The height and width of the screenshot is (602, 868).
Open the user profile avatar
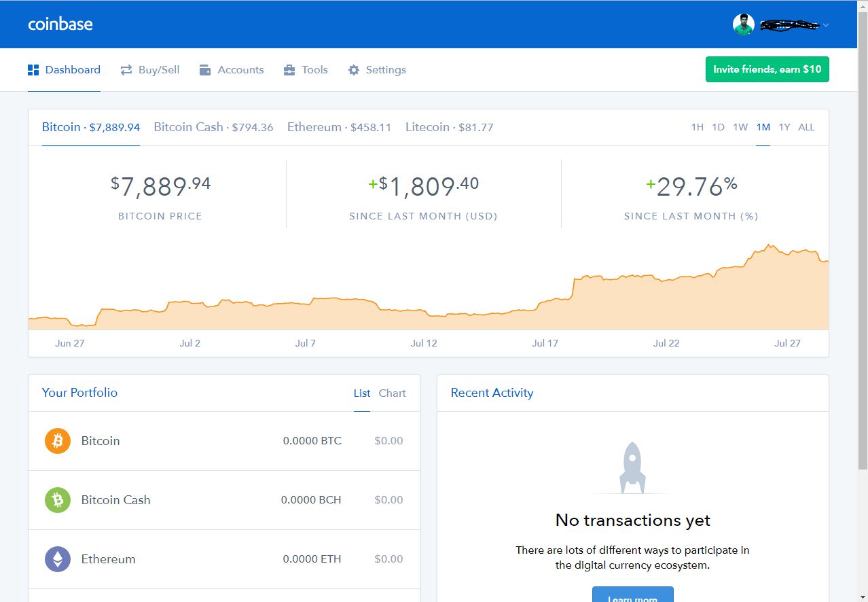pos(744,25)
